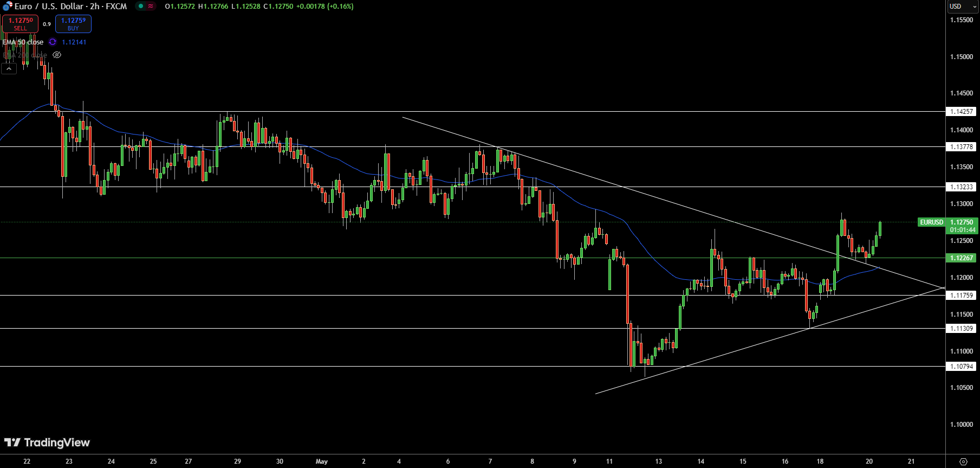Click the red approximate-data indicator icon
The width and height of the screenshot is (980, 468).
[151, 7]
